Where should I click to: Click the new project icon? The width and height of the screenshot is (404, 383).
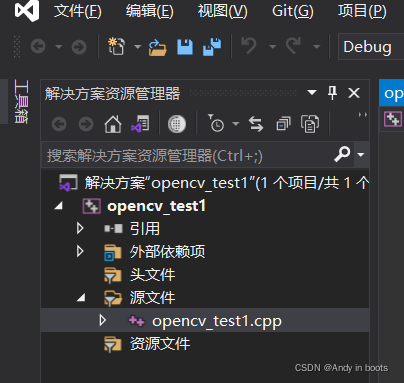tap(116, 46)
